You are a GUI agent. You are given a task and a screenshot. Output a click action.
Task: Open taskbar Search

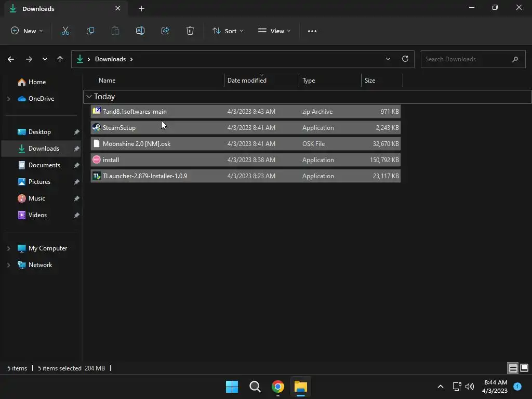(255, 387)
